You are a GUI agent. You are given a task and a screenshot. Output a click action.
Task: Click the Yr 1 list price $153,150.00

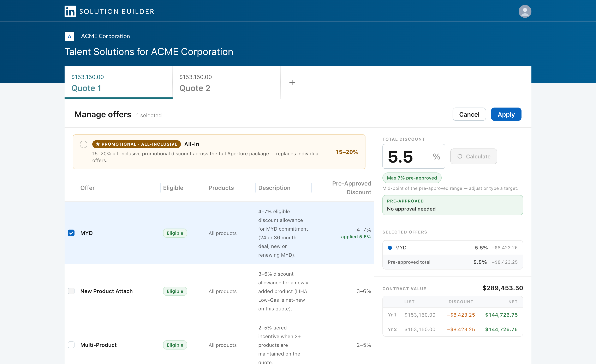pos(420,315)
